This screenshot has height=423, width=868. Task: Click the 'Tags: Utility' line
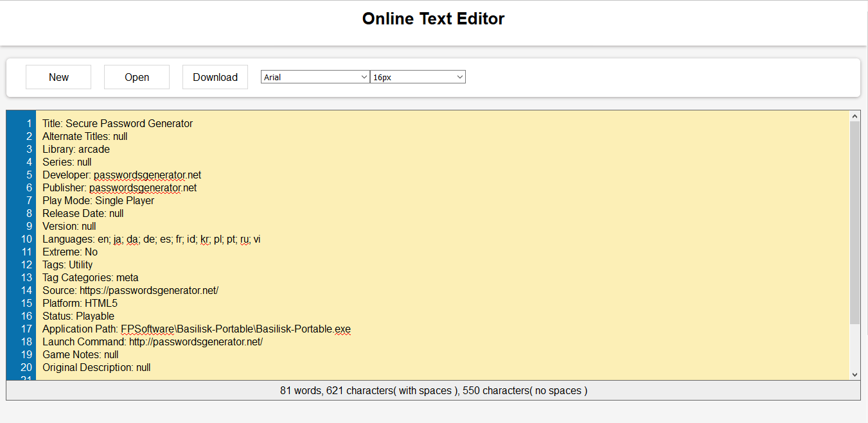(67, 264)
